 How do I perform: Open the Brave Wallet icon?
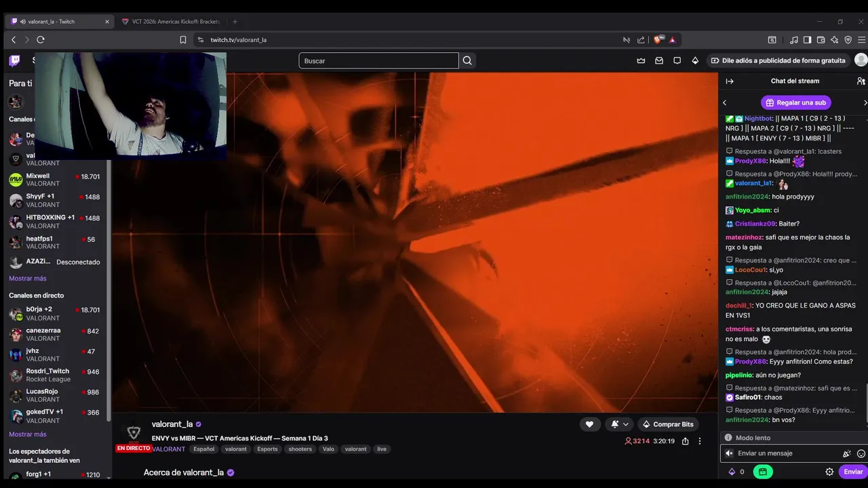(x=821, y=40)
